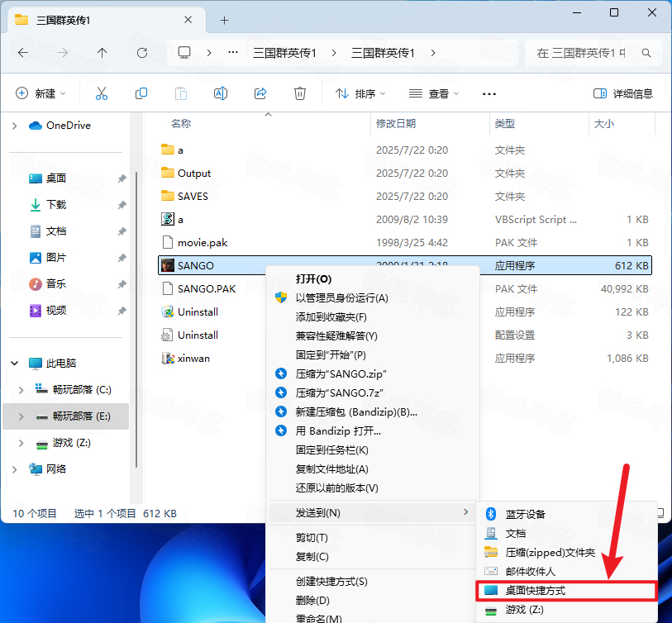Sort by the 大小 column header
The height and width of the screenshot is (623, 672).
coord(604,124)
